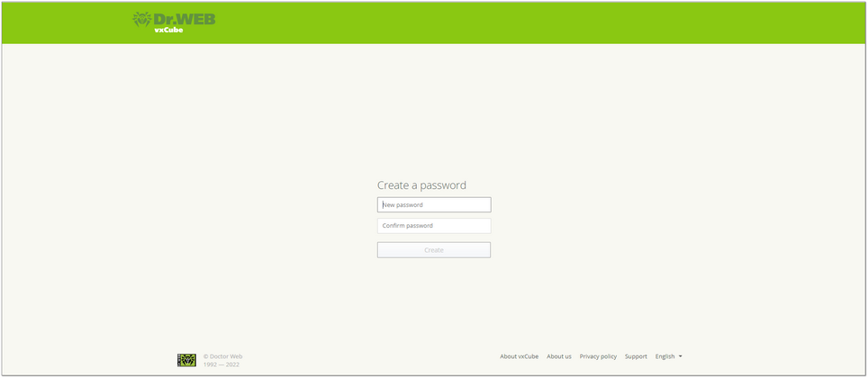The image size is (868, 378).
Task: Click the Create button
Action: coord(434,250)
